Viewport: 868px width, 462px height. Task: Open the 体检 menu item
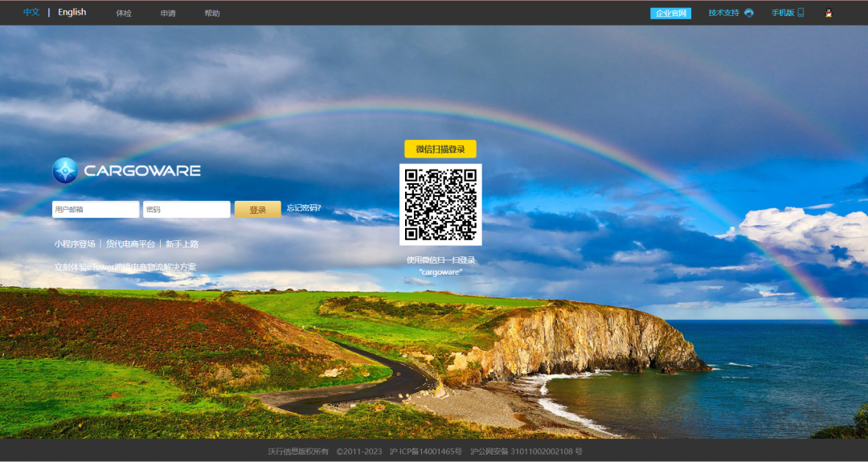tap(124, 14)
